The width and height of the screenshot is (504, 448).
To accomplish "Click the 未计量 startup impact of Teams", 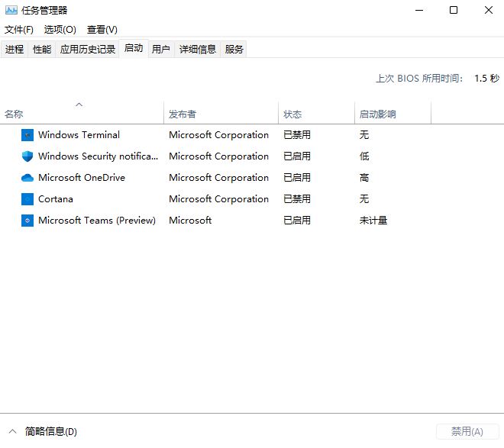I will 373,221.
